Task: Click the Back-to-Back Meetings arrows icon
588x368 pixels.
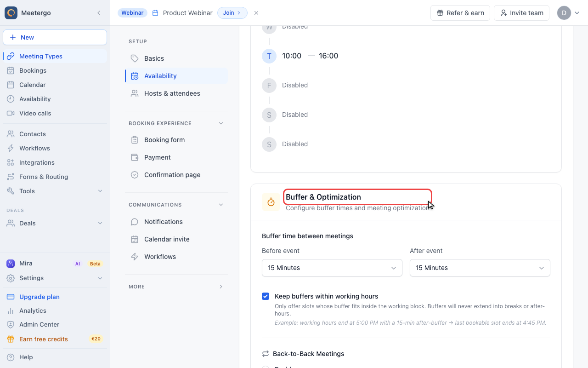Action: [266, 354]
